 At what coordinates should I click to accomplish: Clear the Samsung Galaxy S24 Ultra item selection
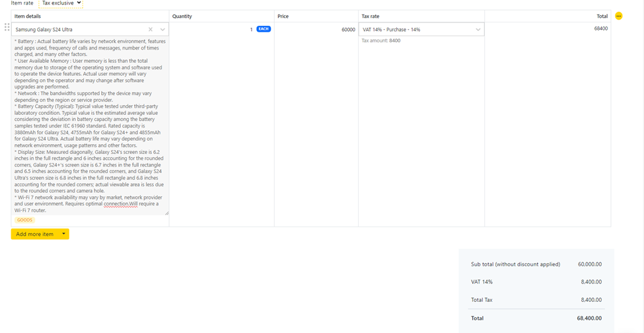(151, 30)
